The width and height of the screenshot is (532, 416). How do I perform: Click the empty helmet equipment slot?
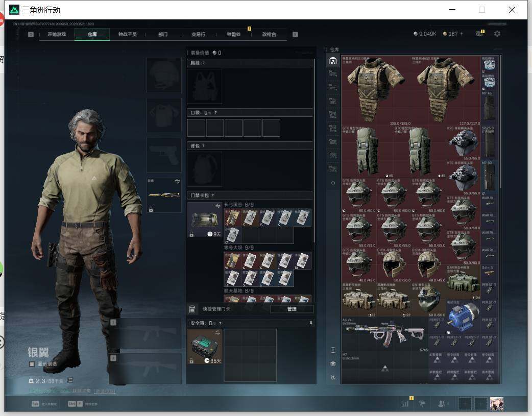point(164,75)
